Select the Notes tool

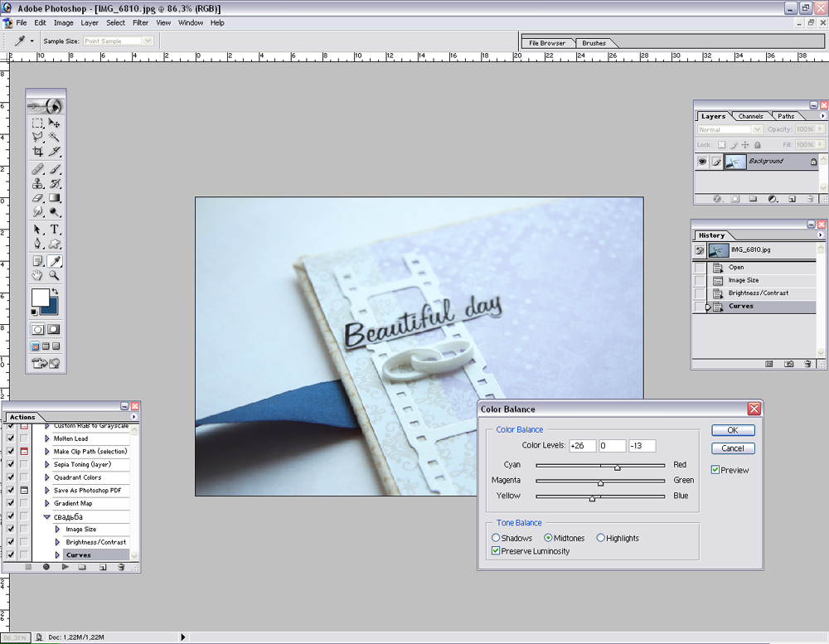(37, 261)
